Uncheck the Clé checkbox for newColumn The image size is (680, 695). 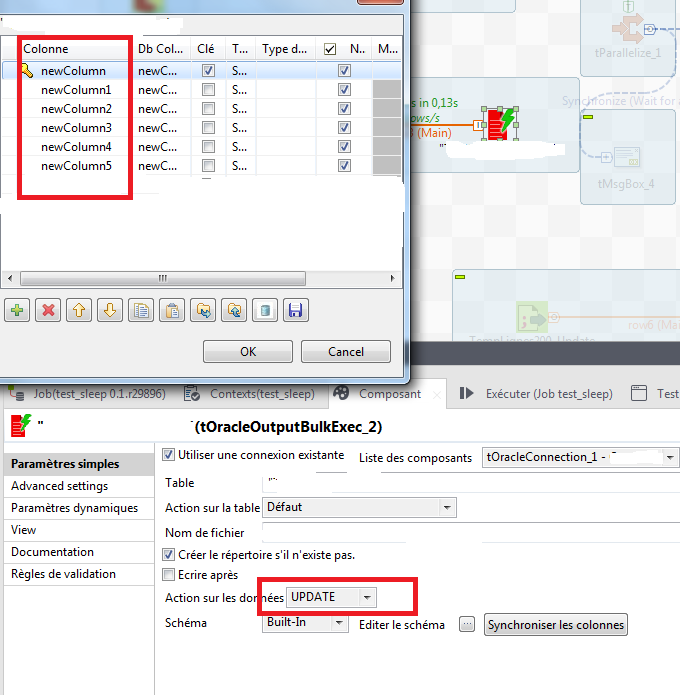(208, 70)
